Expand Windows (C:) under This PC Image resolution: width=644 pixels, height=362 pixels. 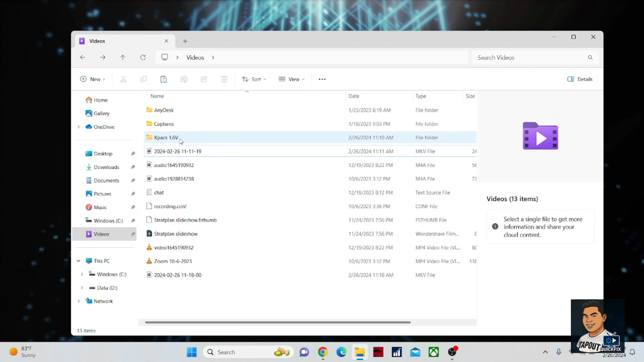82,275
